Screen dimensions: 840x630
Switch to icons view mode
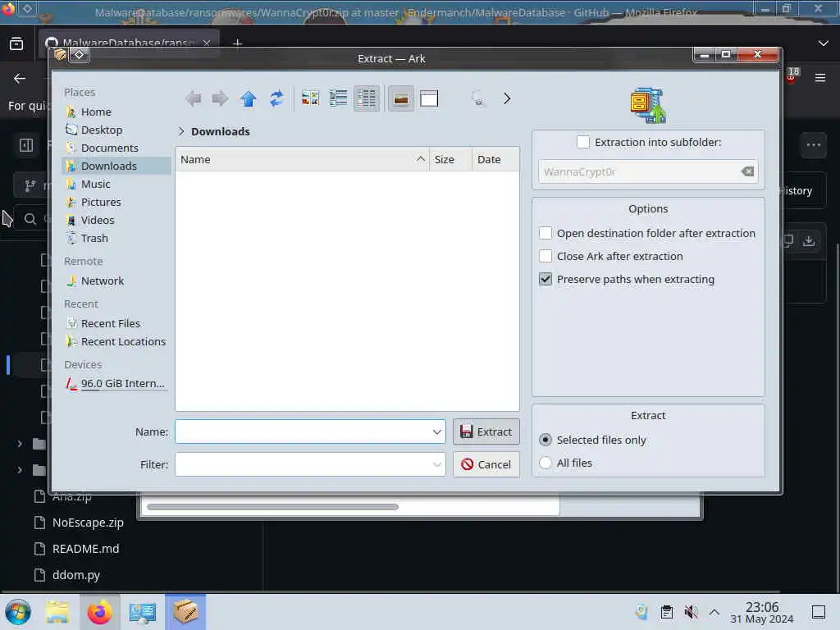(310, 98)
